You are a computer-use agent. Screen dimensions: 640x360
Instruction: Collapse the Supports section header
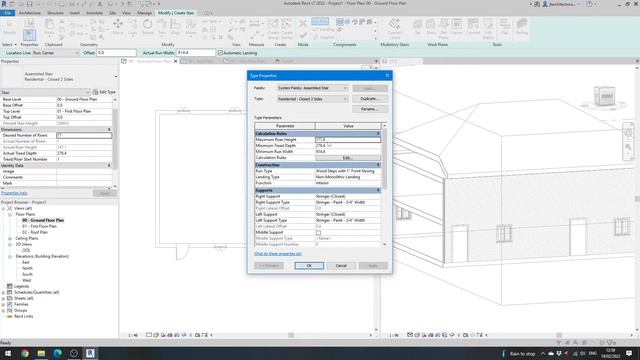378,190
